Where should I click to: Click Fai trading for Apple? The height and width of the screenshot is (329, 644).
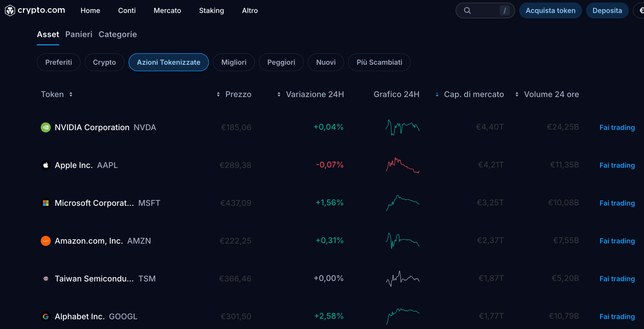tap(617, 165)
